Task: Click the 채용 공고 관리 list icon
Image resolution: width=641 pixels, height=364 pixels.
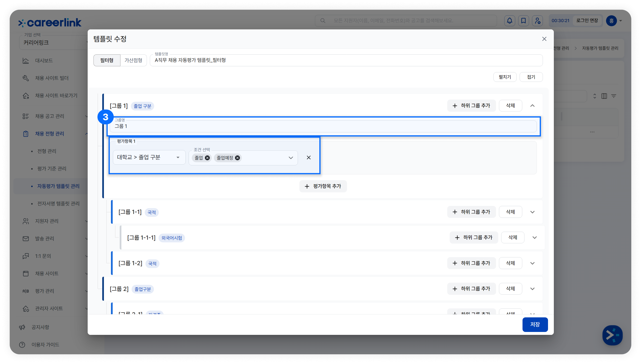Action: 26,116
